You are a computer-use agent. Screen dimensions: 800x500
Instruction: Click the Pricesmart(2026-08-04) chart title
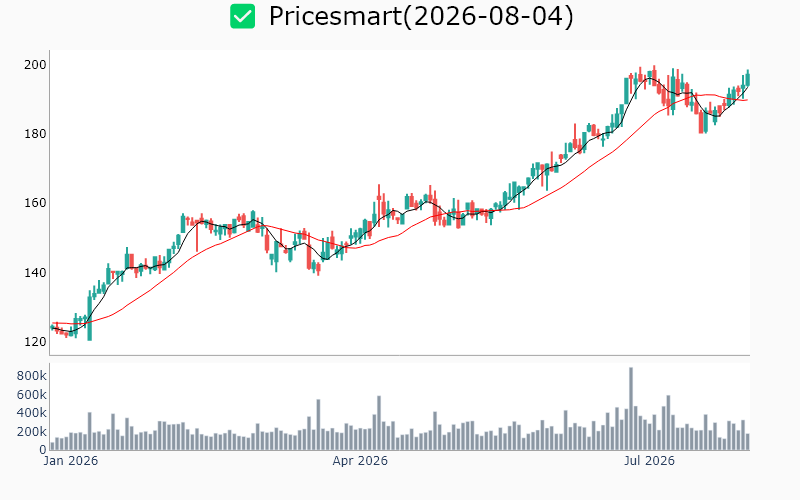pos(421,16)
